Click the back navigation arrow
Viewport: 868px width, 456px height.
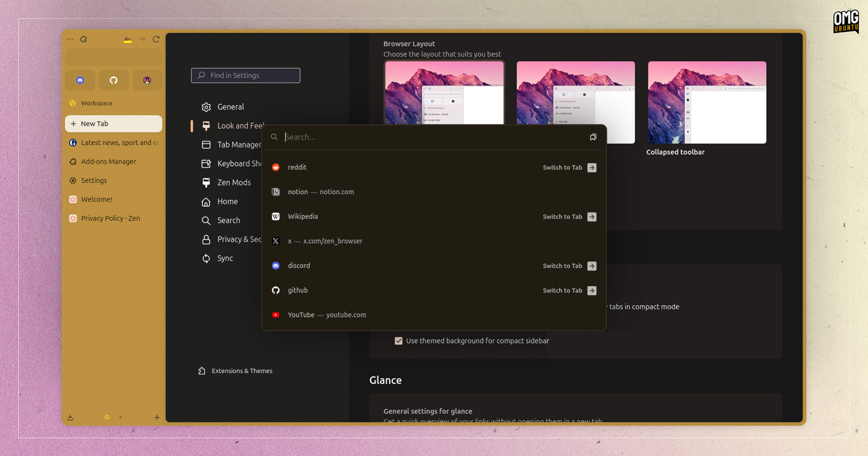point(128,40)
